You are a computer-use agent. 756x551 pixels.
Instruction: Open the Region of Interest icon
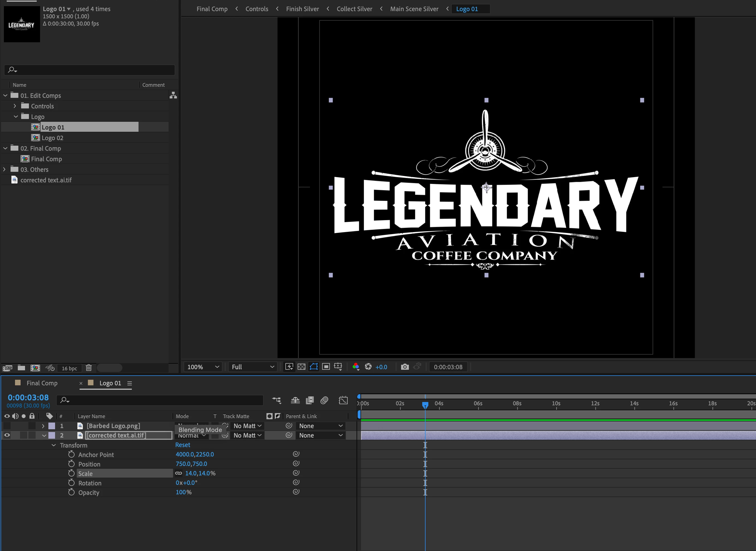tap(326, 367)
